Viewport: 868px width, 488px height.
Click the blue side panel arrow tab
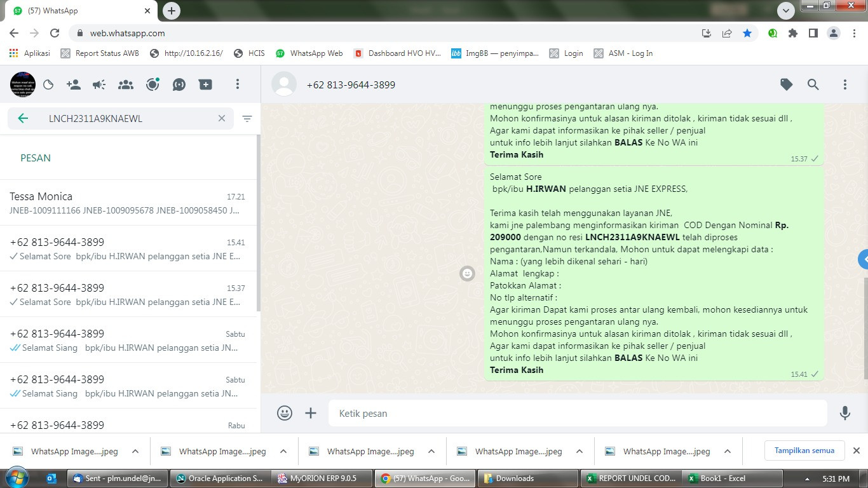[863, 259]
